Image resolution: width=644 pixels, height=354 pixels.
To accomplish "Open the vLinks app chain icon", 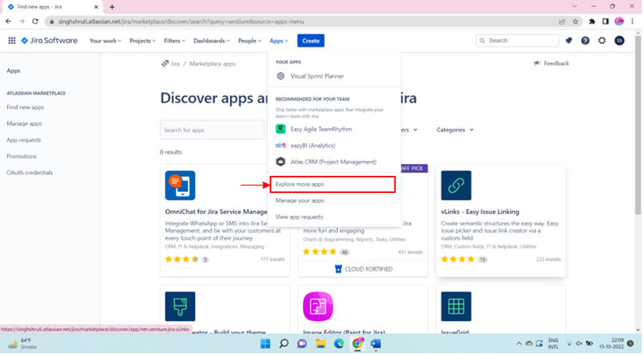I will click(457, 186).
